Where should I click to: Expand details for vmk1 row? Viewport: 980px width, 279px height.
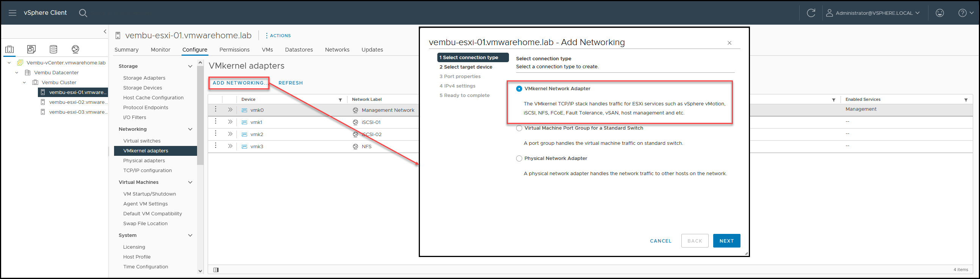click(230, 122)
